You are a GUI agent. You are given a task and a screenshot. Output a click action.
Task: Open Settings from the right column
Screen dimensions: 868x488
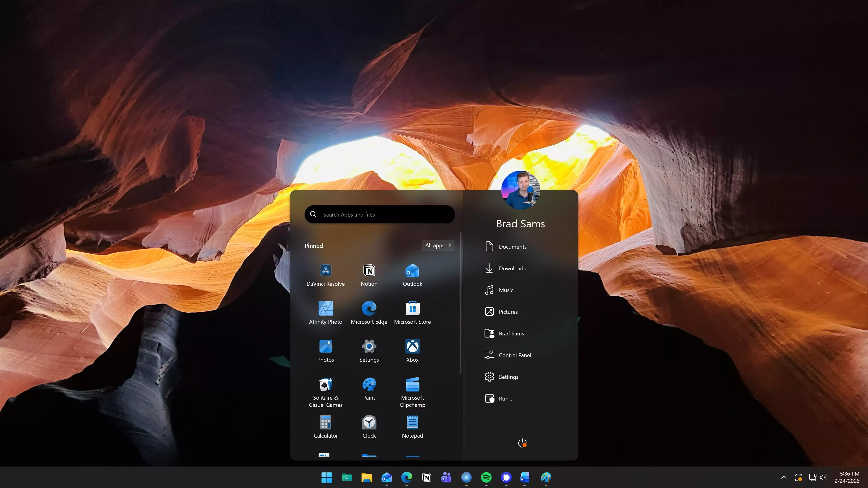pos(501,377)
